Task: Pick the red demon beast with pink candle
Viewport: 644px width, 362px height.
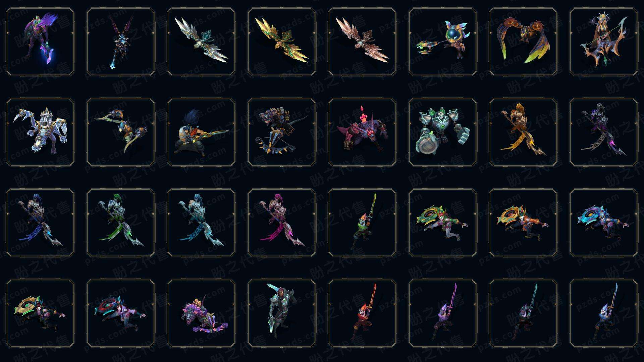Action: coord(362,132)
